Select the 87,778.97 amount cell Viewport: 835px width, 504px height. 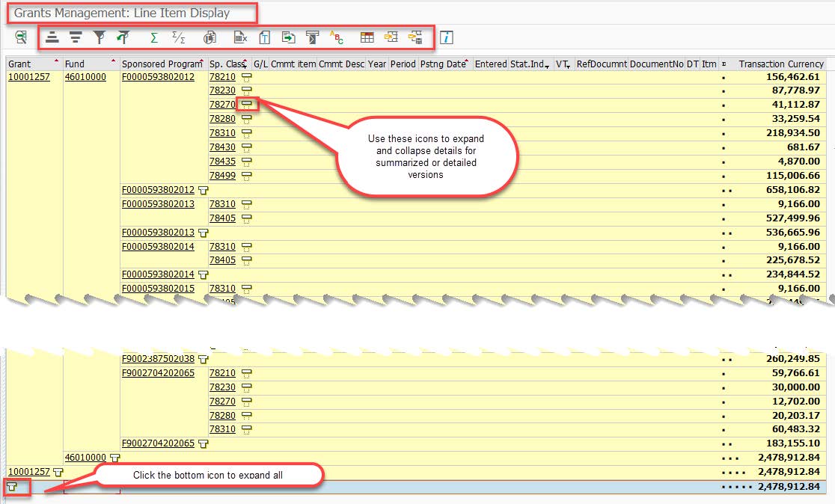796,90
